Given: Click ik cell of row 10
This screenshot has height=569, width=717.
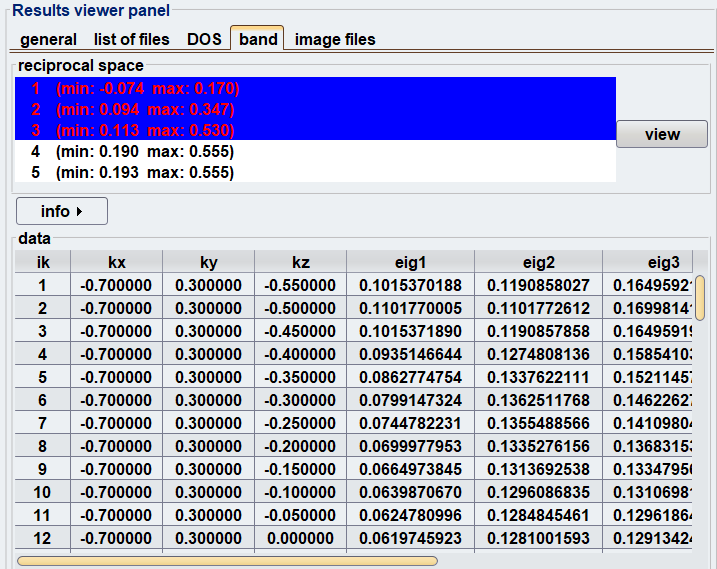Looking at the screenshot, I should click(43, 492).
